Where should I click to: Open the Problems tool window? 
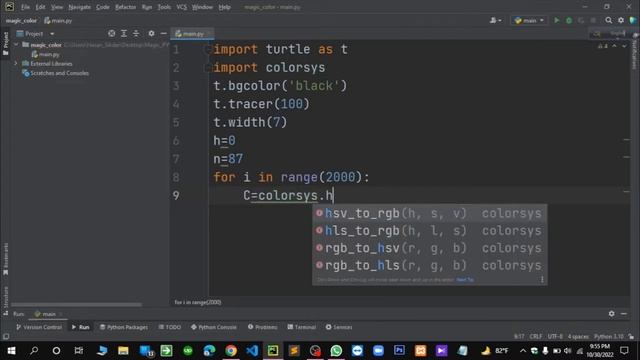262,327
